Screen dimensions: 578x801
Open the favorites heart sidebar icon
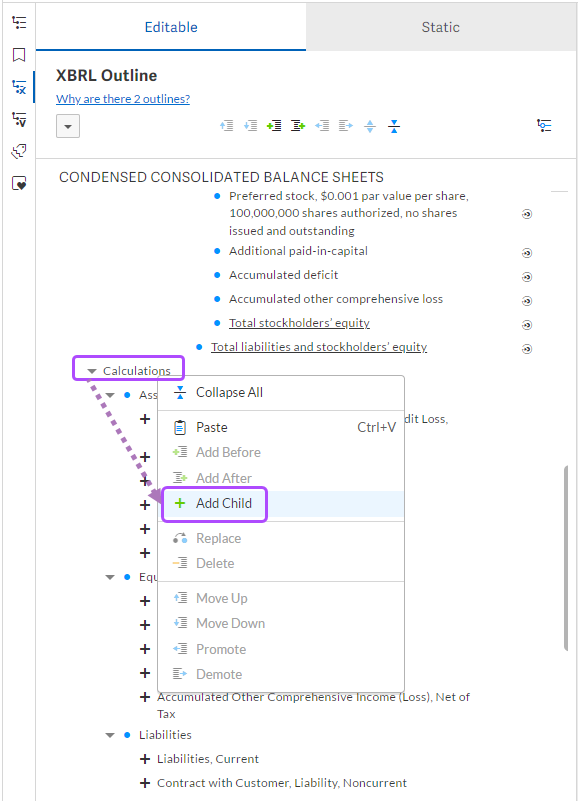(x=19, y=183)
